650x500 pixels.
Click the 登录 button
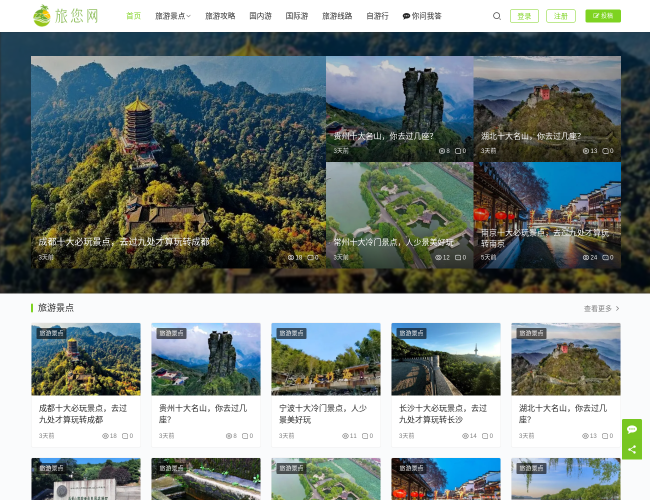[524, 16]
